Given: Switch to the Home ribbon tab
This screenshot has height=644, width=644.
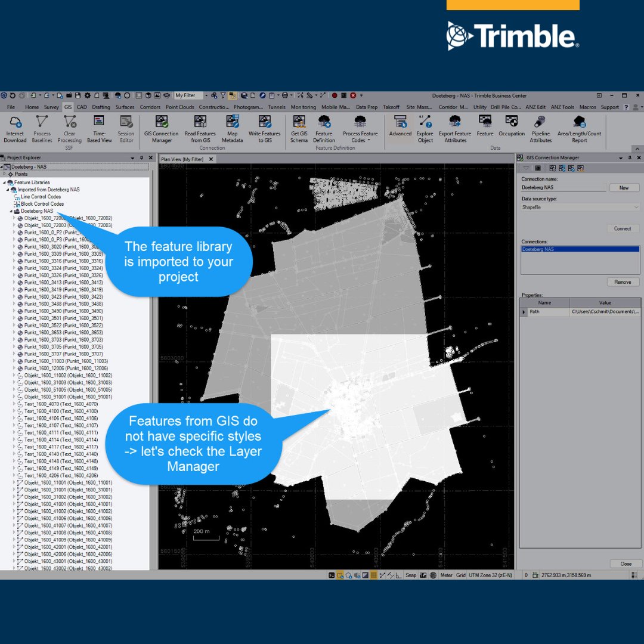Looking at the screenshot, I should [x=32, y=107].
